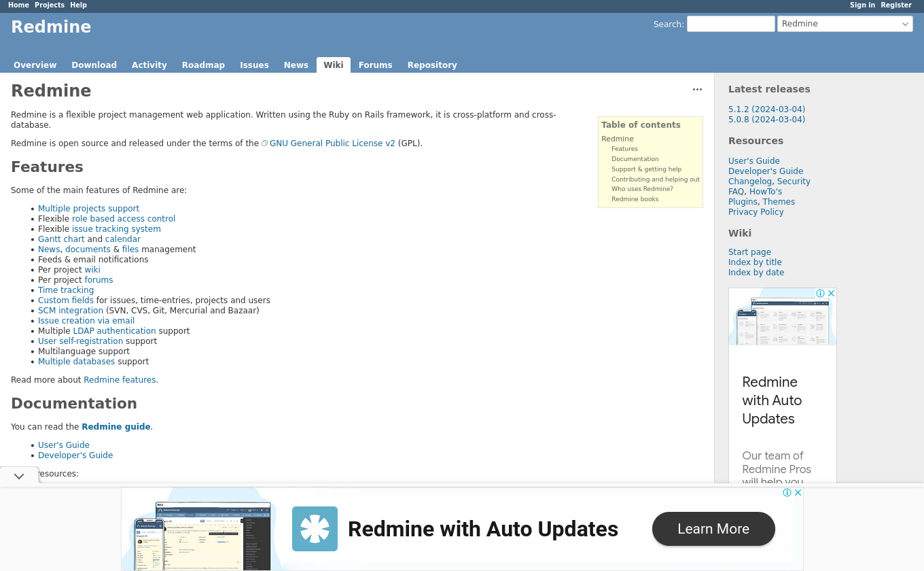
Task: Open Issue creation via email link
Action: pyautogui.click(x=86, y=321)
